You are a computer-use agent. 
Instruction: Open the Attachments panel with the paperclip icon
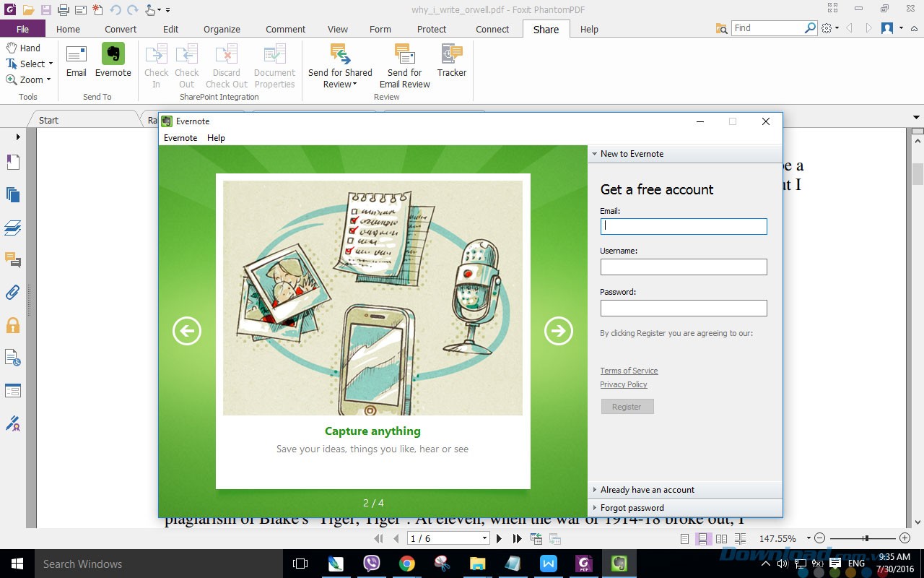12,292
